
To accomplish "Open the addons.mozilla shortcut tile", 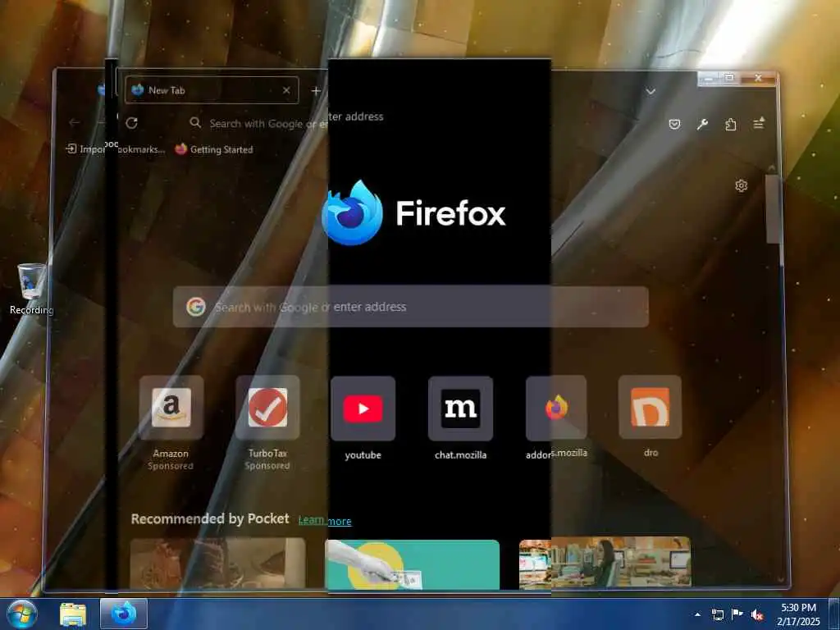I will (x=556, y=408).
